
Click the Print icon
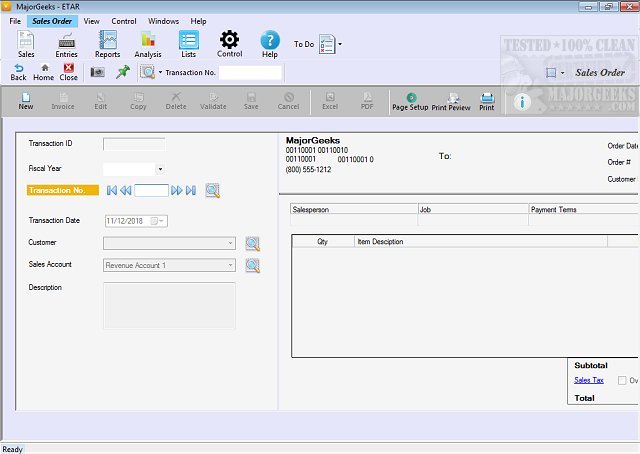[x=487, y=102]
